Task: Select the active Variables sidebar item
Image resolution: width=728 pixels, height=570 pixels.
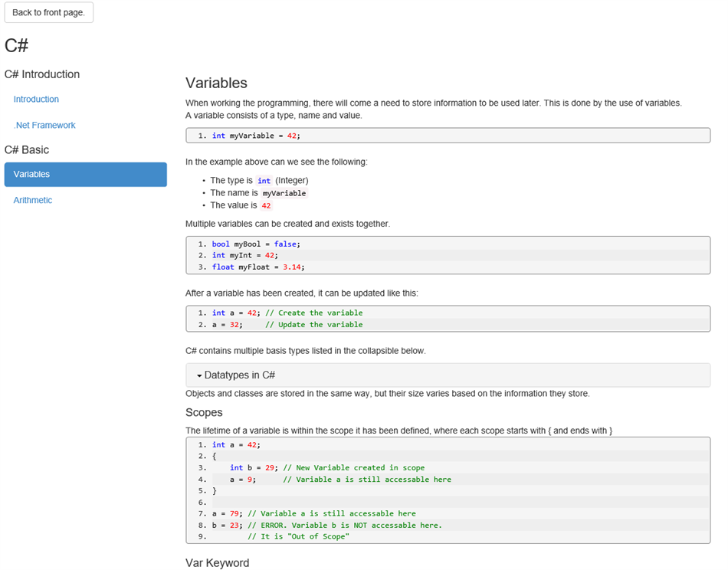Action: [x=85, y=175]
